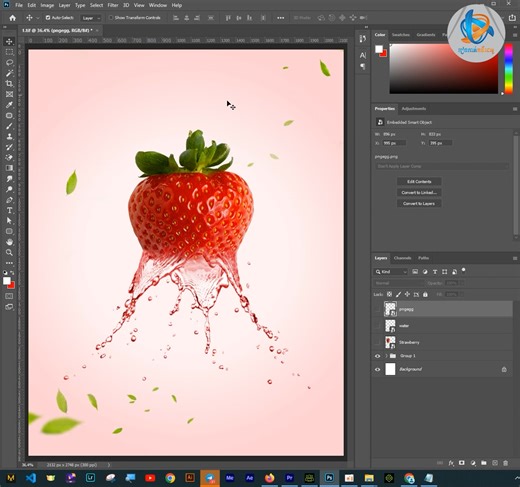This screenshot has height=487, width=520.
Task: Select the Pen tool
Action: pyautogui.click(x=9, y=200)
